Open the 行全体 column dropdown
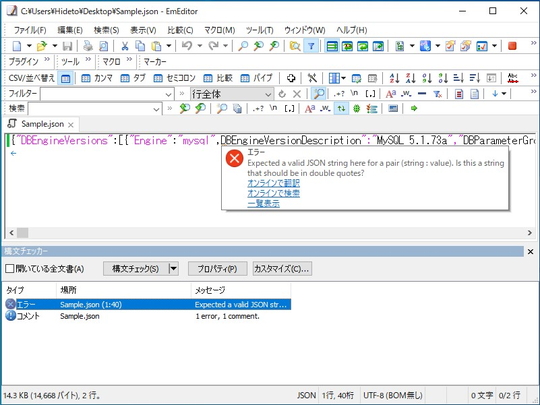540x405 pixels. coord(232,94)
